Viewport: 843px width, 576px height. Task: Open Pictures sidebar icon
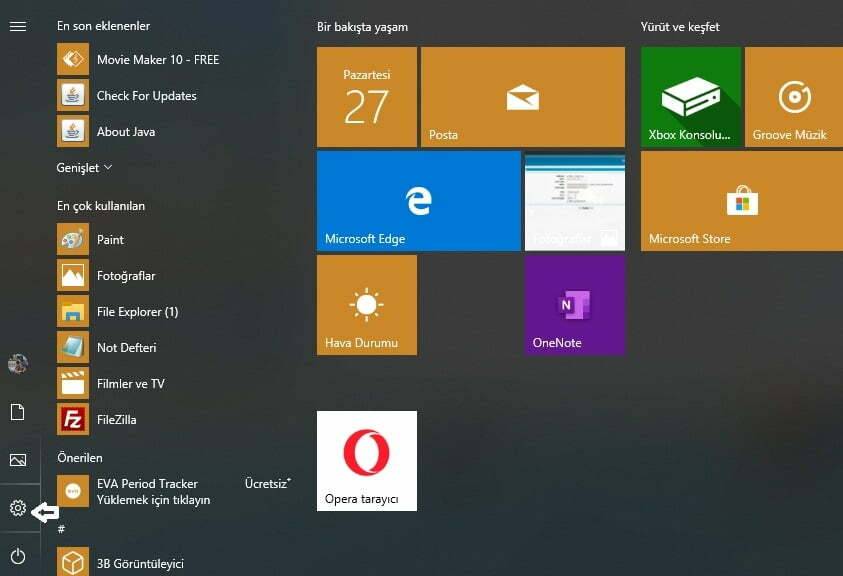pos(18,460)
